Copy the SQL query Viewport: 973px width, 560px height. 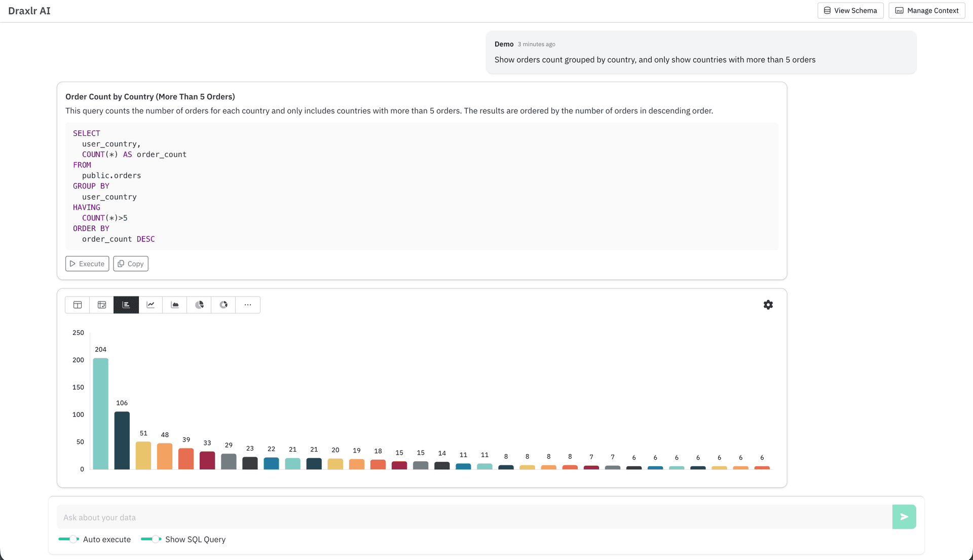click(131, 264)
